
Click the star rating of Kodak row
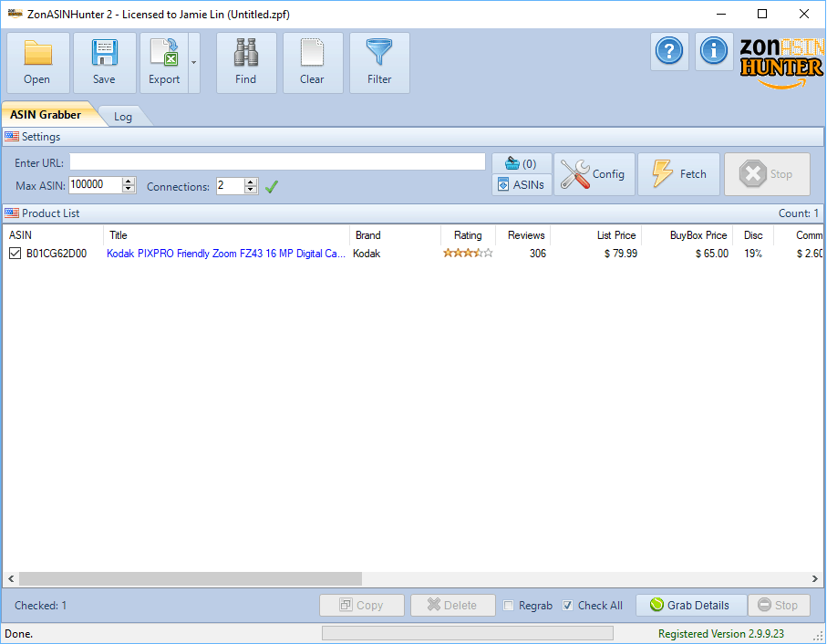tap(468, 254)
